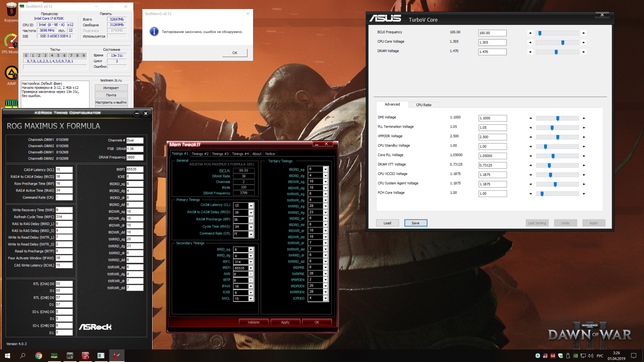
Task: Increase CPU Core Voltage with right arrow
Action: tap(584, 42)
